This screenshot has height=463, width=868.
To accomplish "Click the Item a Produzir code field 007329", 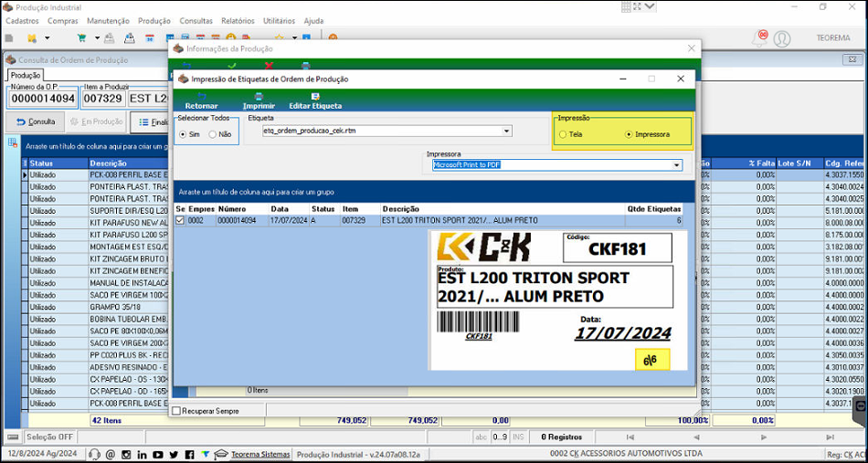I will [x=103, y=99].
